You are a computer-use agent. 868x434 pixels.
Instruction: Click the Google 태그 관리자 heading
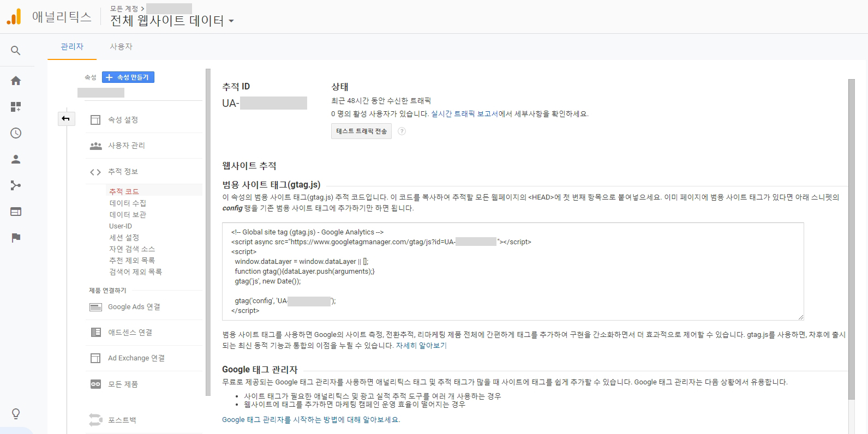pos(260,369)
